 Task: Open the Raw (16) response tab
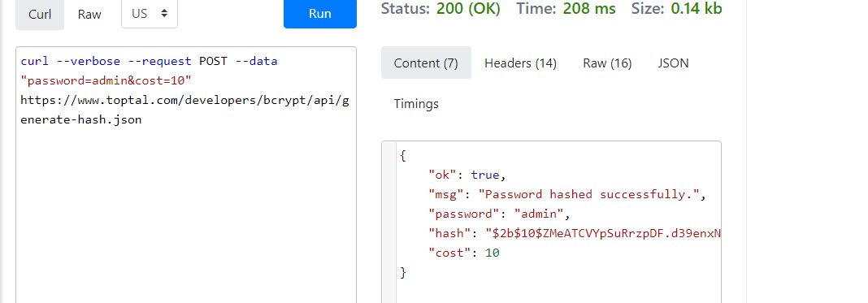[607, 63]
